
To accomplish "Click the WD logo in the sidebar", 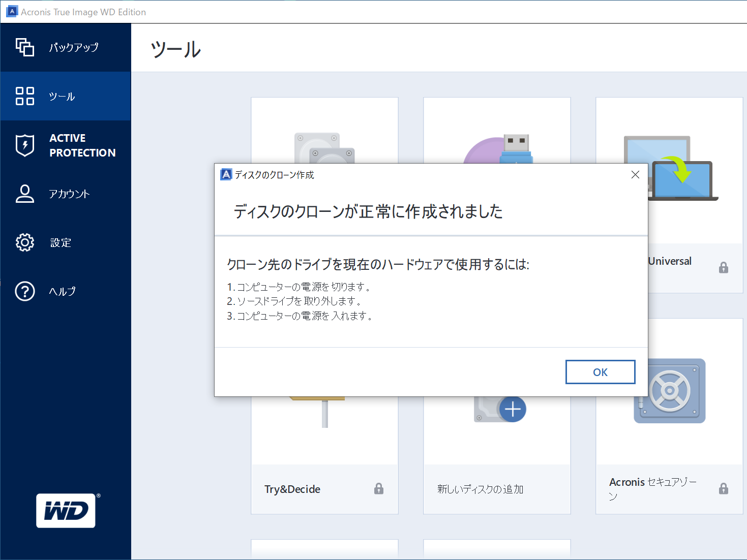I will 66,510.
